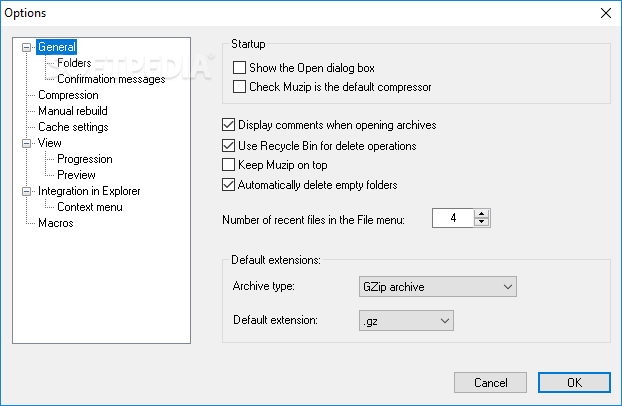Confirm options with OK button
This screenshot has width=622, height=406.
(574, 383)
